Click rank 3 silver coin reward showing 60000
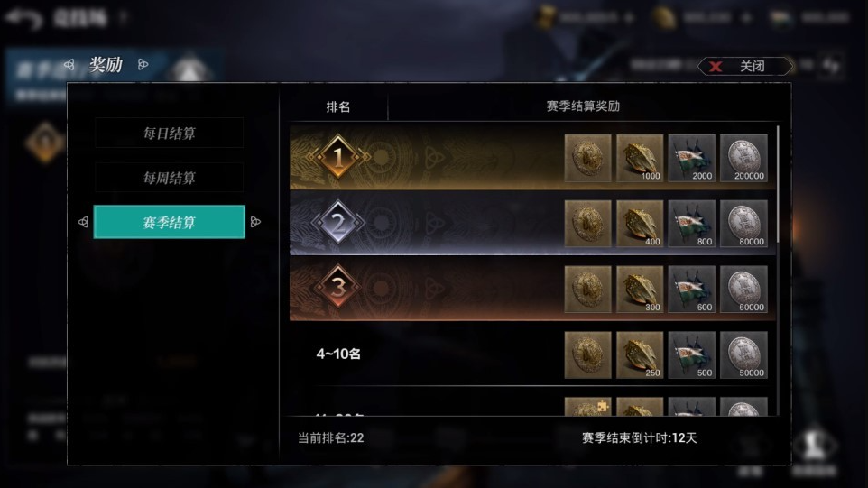The width and height of the screenshot is (868, 488). (x=743, y=290)
